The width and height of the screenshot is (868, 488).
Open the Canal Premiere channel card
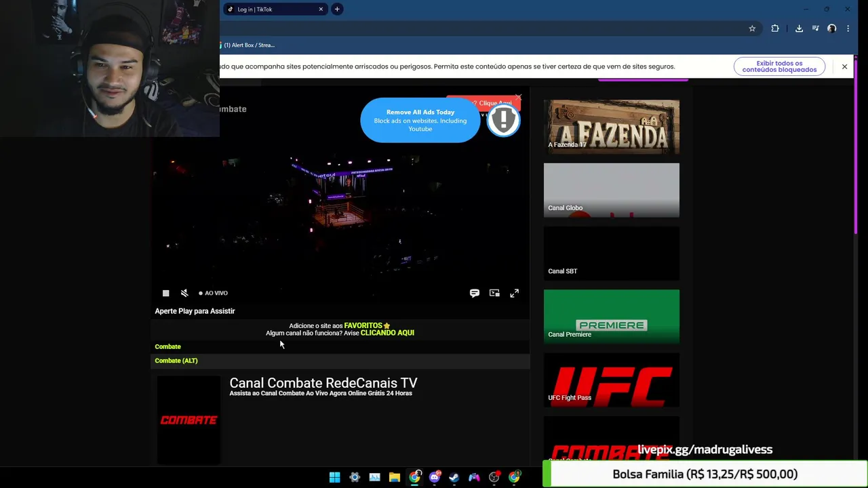611,317
